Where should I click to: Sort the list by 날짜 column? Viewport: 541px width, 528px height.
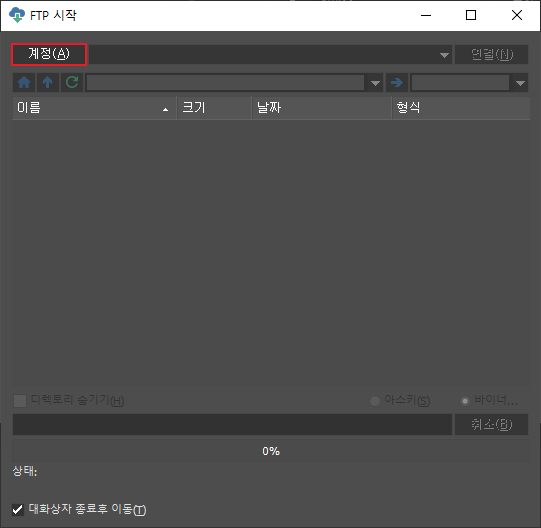[x=322, y=108]
